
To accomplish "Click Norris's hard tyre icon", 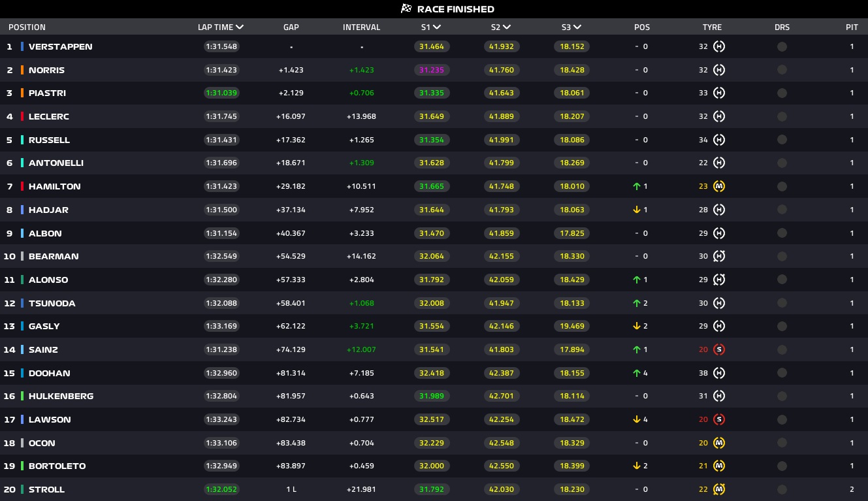I will pyautogui.click(x=719, y=70).
